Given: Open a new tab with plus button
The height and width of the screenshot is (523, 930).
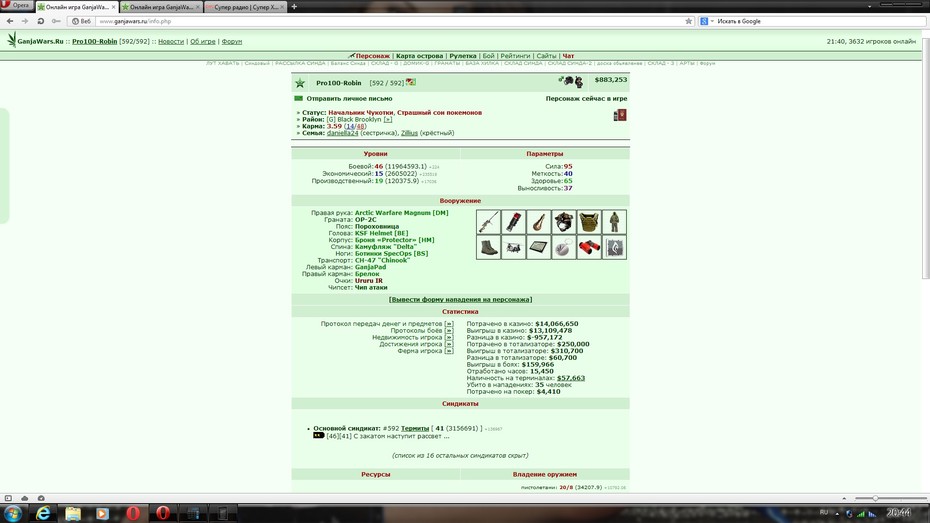Looking at the screenshot, I should click(x=294, y=7).
